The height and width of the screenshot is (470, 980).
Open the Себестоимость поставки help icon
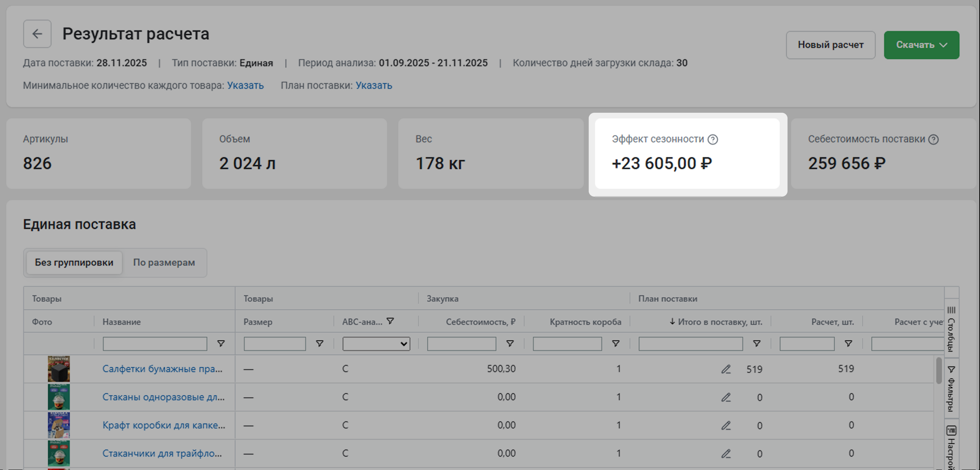point(933,140)
